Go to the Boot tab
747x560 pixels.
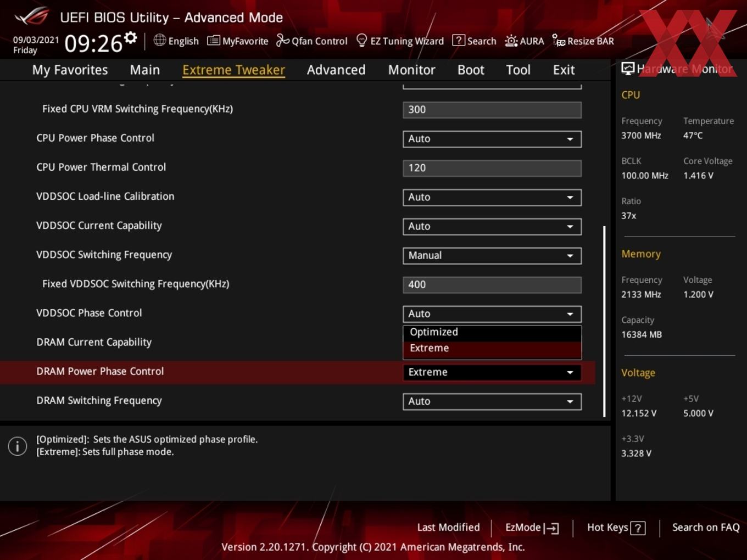click(x=471, y=70)
